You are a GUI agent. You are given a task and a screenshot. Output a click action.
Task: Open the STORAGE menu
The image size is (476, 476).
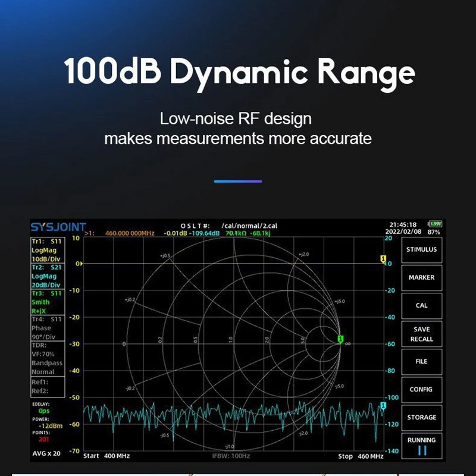(422, 418)
